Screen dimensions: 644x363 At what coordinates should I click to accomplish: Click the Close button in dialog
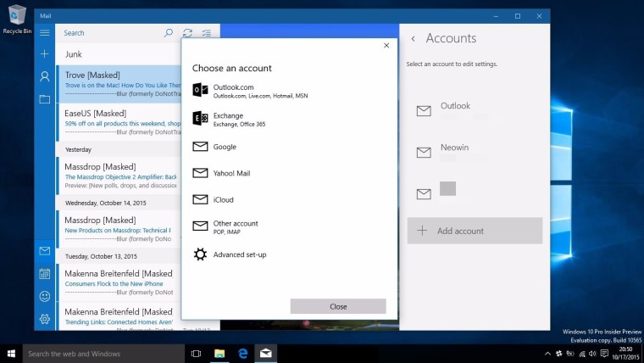338,306
